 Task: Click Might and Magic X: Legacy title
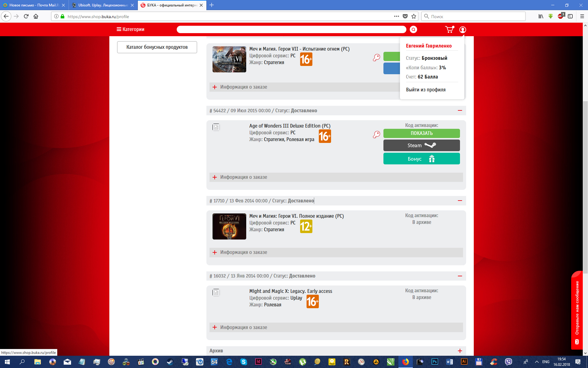[x=291, y=291]
